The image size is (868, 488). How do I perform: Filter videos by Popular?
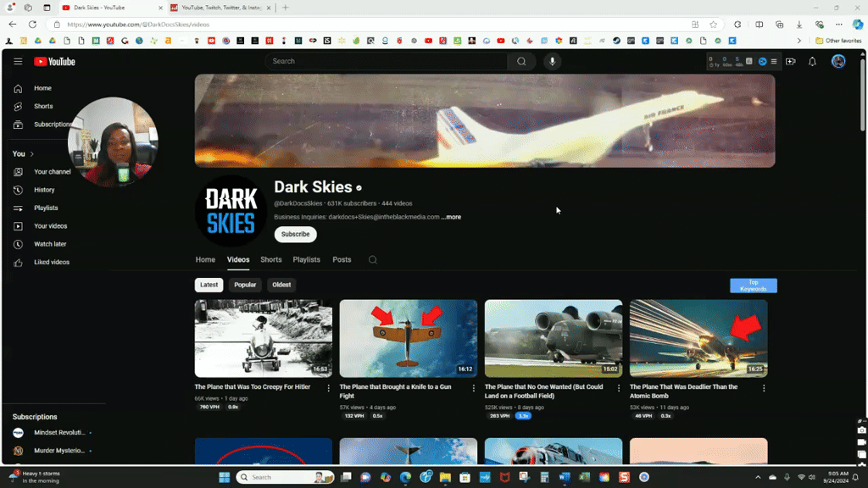click(x=245, y=285)
